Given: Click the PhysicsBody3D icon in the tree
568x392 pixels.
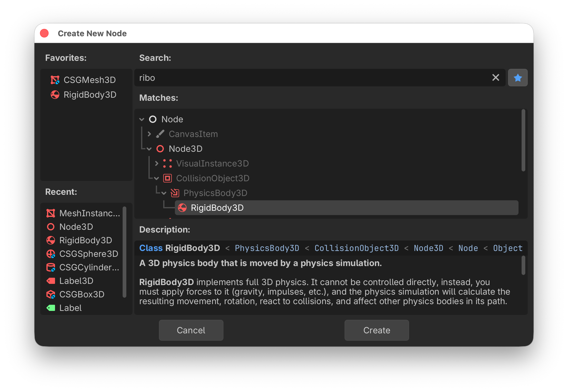Looking at the screenshot, I should click(175, 193).
